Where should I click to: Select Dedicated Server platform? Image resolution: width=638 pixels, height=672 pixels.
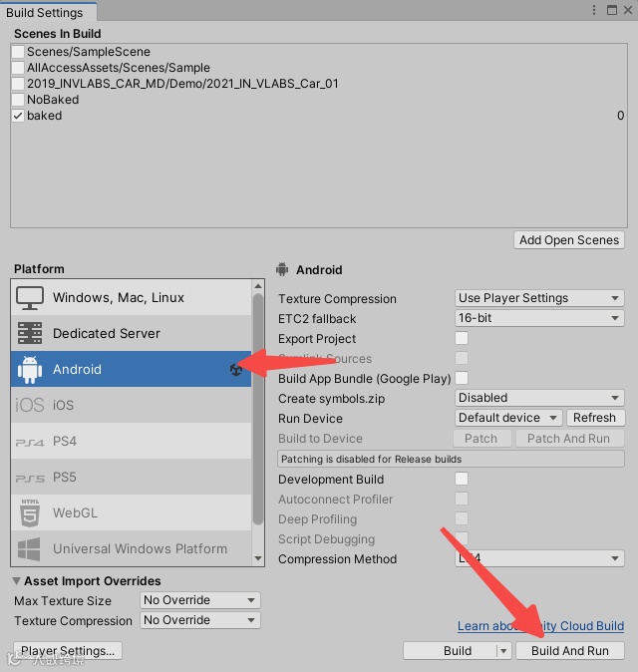[132, 333]
